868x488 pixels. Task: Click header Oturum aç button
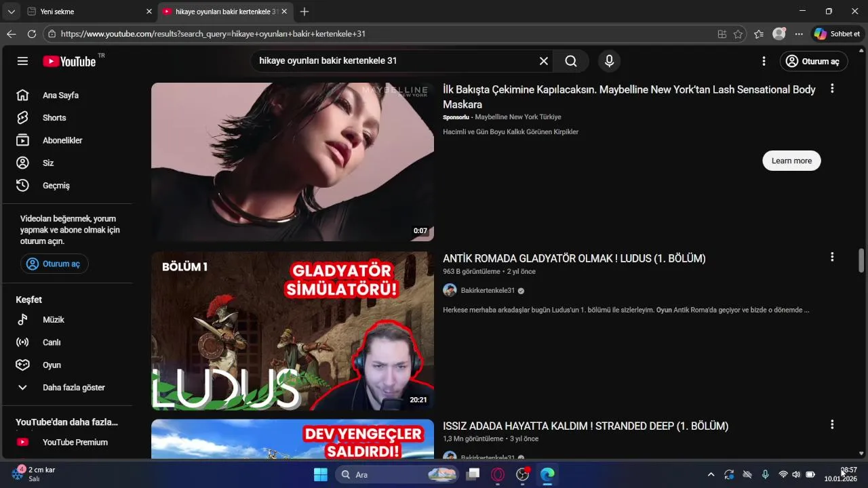[x=814, y=61]
